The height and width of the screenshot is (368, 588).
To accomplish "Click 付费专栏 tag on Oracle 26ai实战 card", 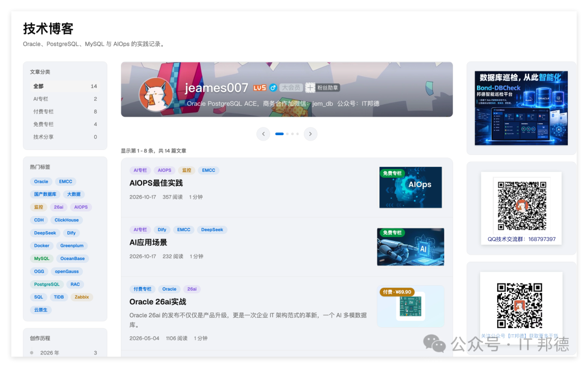I will pyautogui.click(x=143, y=289).
